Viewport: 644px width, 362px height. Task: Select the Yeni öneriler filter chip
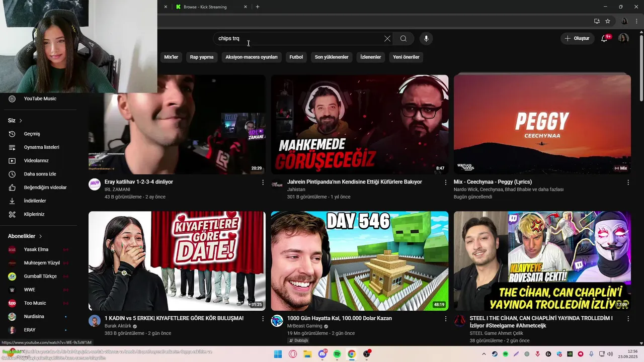[406, 57]
